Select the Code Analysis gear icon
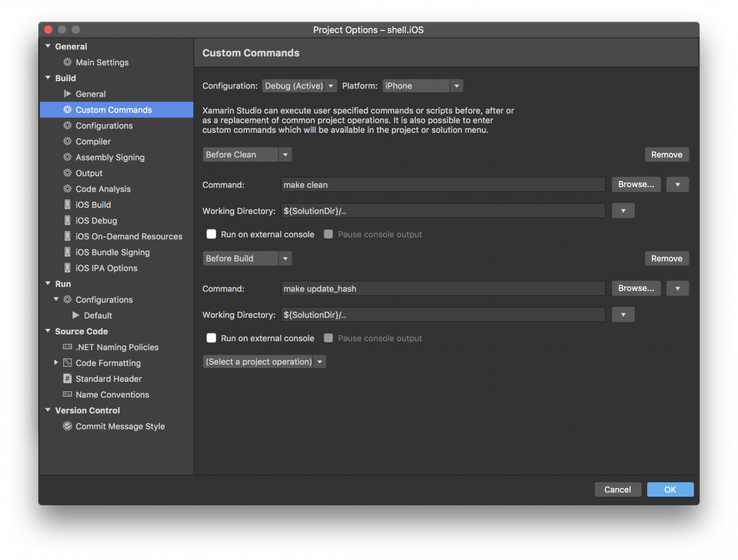 (x=67, y=189)
